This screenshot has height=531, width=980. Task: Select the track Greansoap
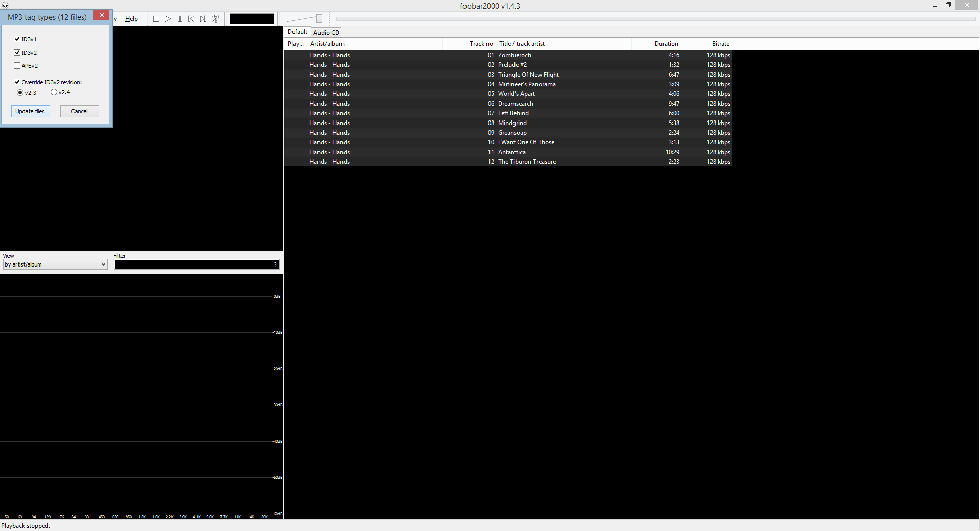pos(508,133)
